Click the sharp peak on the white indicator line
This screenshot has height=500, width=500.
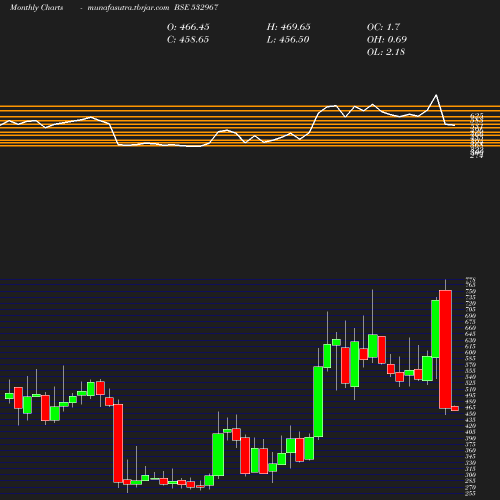click(436, 95)
